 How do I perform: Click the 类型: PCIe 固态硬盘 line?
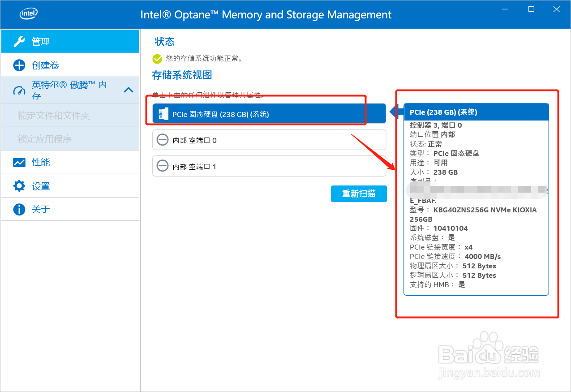(445, 153)
